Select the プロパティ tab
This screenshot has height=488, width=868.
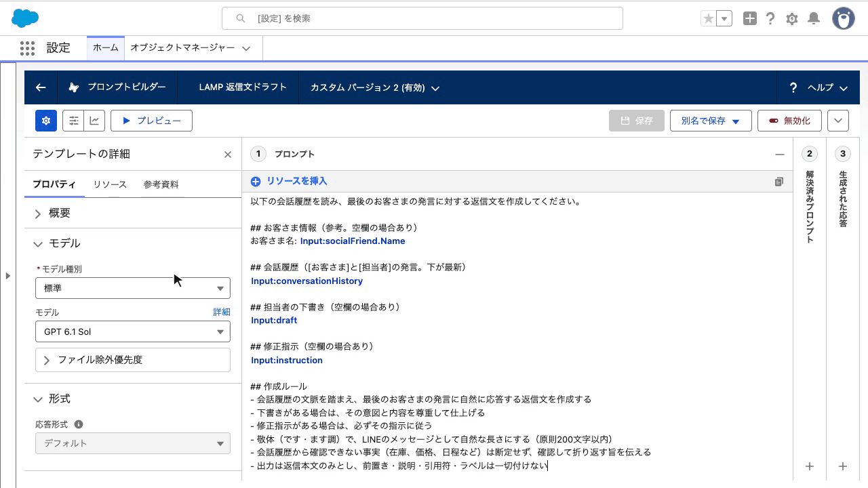(54, 184)
